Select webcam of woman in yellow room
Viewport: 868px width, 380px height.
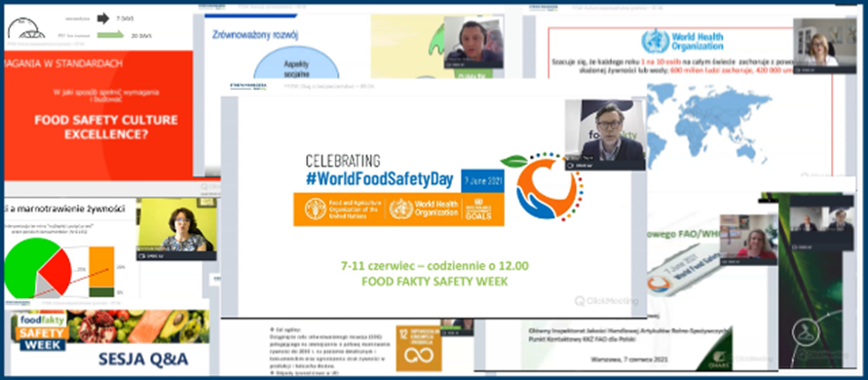coord(176,229)
